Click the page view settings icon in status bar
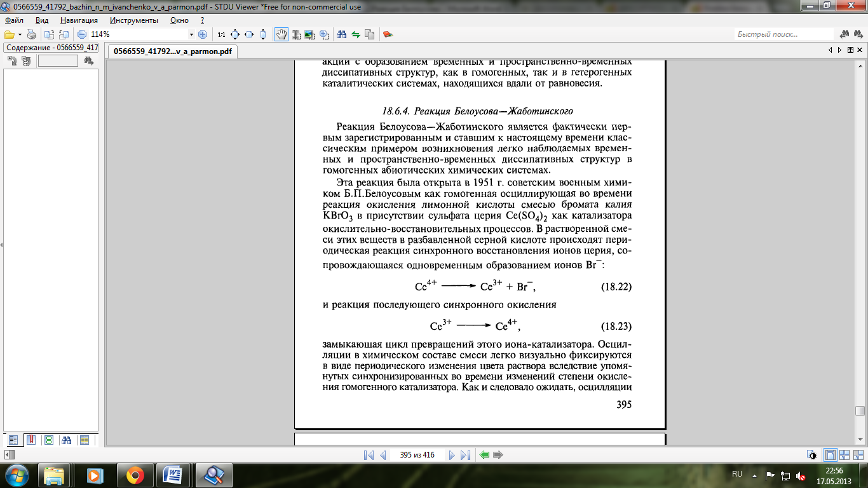868x488 pixels. pos(812,455)
